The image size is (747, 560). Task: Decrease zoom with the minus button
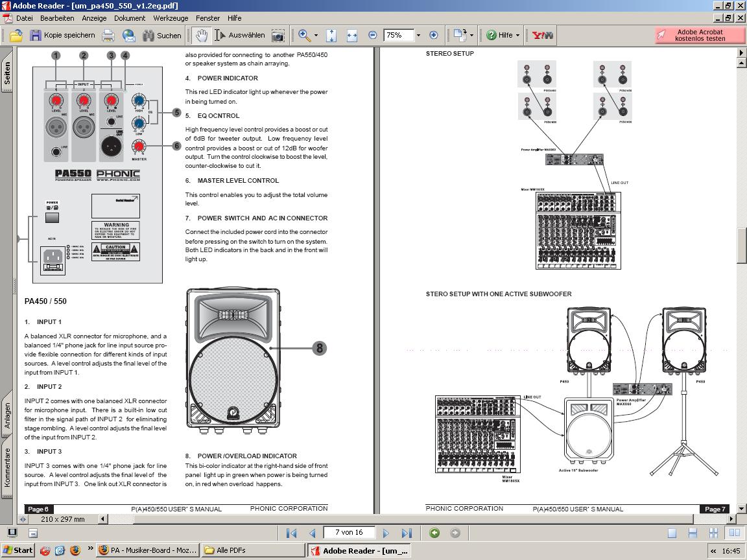pos(373,35)
